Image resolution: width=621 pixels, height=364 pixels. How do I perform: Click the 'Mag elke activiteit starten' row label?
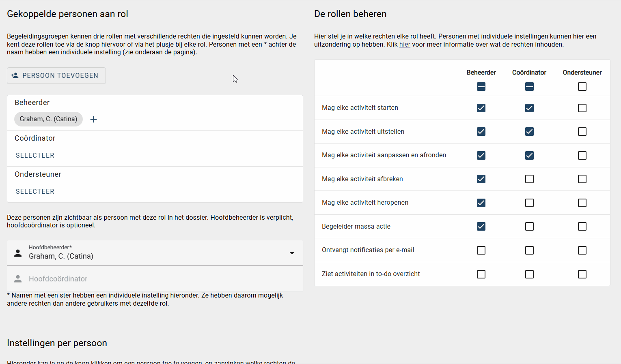pyautogui.click(x=360, y=108)
